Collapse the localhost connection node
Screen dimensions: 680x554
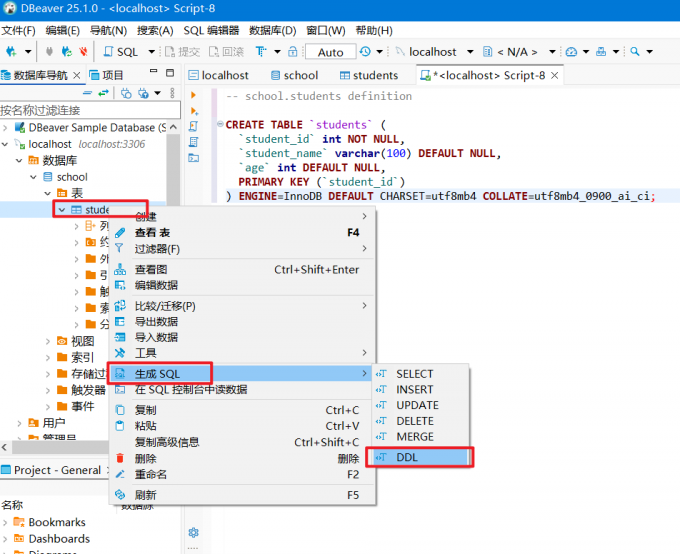pyautogui.click(x=5, y=144)
